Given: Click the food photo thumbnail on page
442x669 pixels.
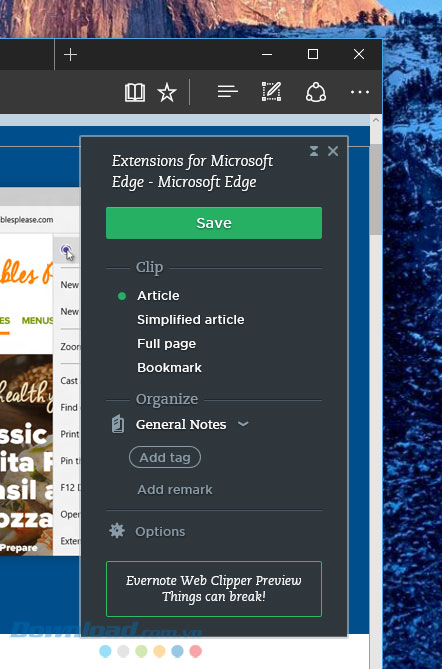Looking at the screenshot, I should [26, 454].
